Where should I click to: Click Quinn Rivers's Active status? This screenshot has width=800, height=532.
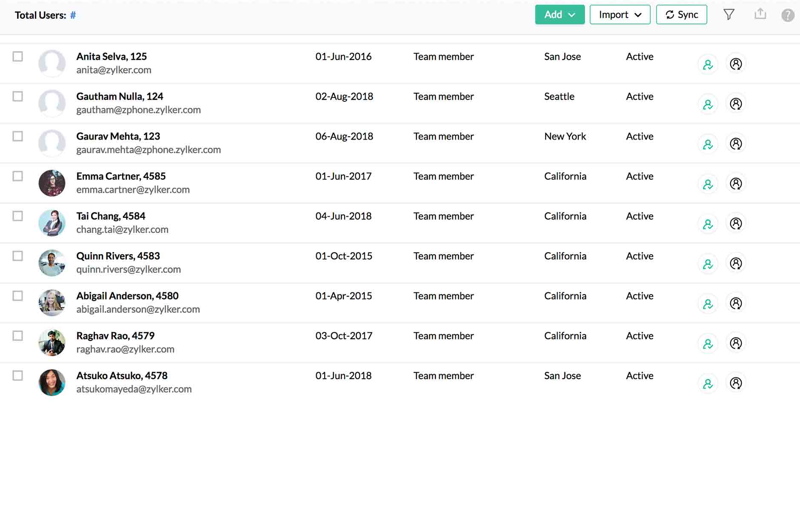coord(639,256)
